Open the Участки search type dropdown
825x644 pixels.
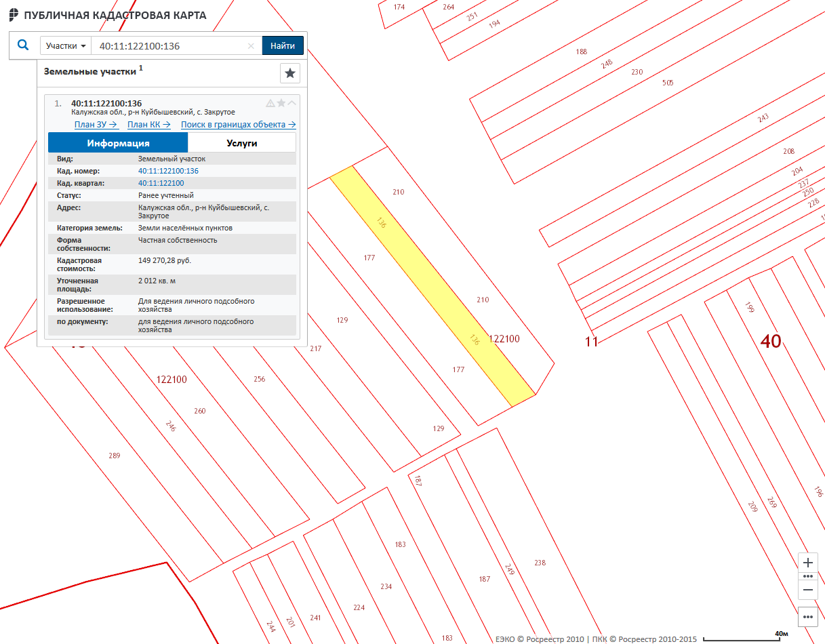pos(66,46)
